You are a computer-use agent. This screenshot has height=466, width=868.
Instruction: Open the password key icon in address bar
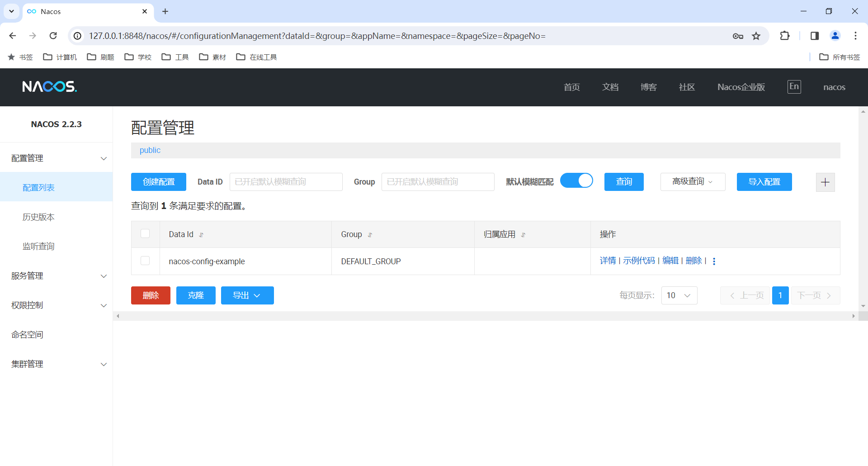(x=738, y=36)
